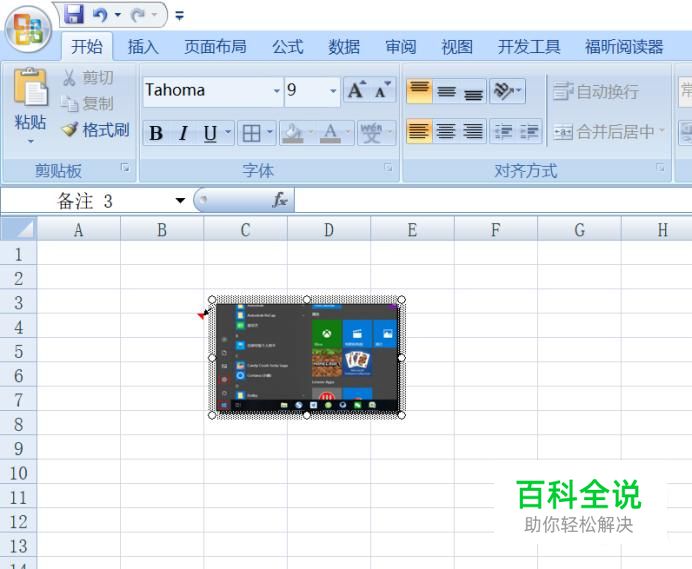Expand the 合并后居中 dropdown arrow
Image resolution: width=692 pixels, height=569 pixels.
tap(662, 131)
